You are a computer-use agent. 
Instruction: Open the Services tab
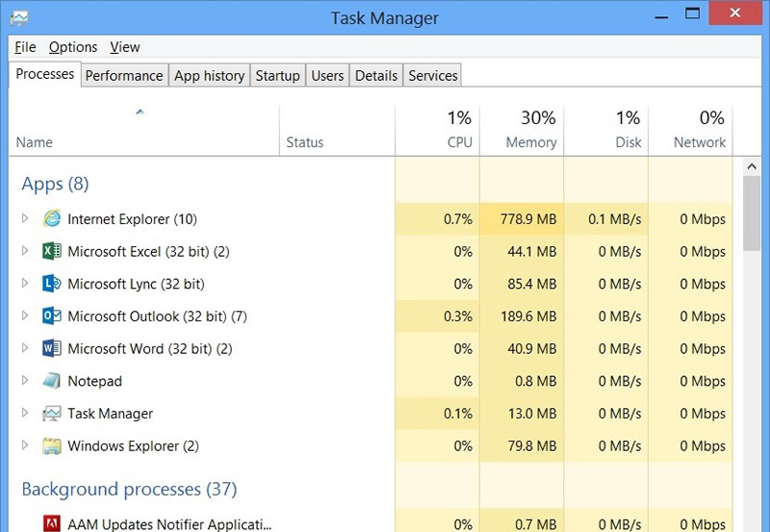[432, 76]
